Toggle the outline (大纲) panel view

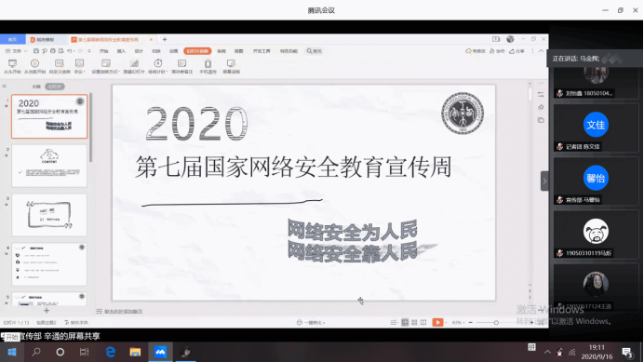36,87
